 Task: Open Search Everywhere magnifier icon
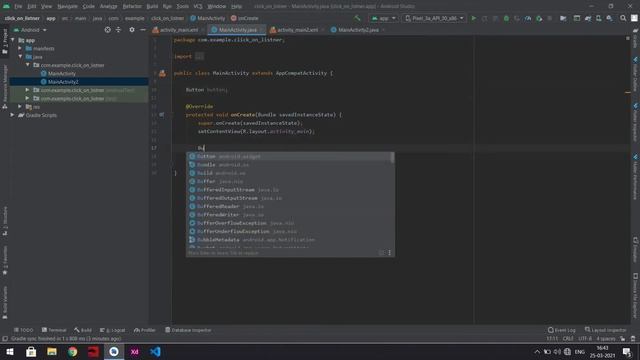[623, 18]
